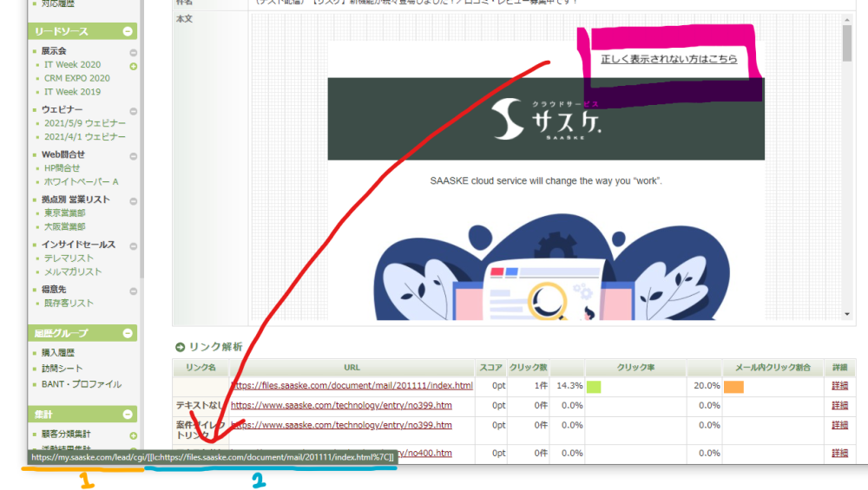Open the IT Week 2019 lead source
868x490 pixels.
[x=73, y=92]
